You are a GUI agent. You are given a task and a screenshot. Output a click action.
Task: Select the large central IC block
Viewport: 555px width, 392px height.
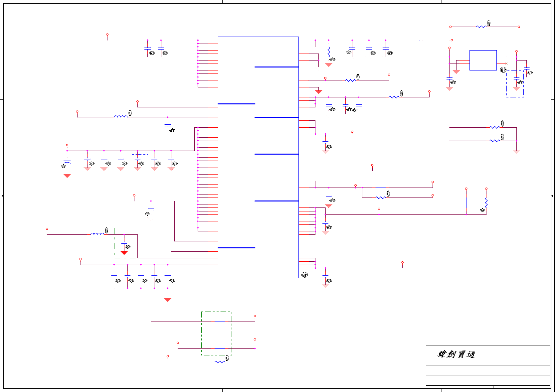[x=258, y=157]
